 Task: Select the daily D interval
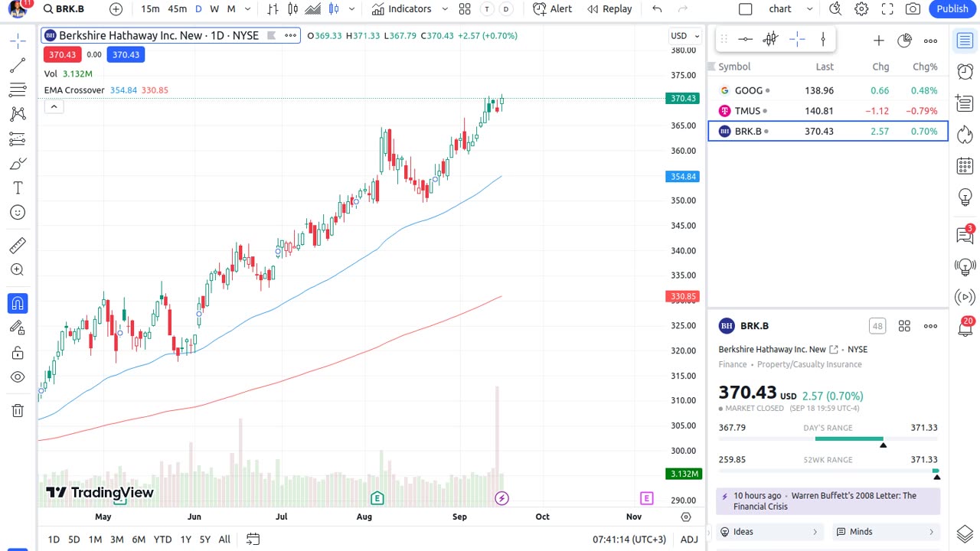click(x=198, y=9)
